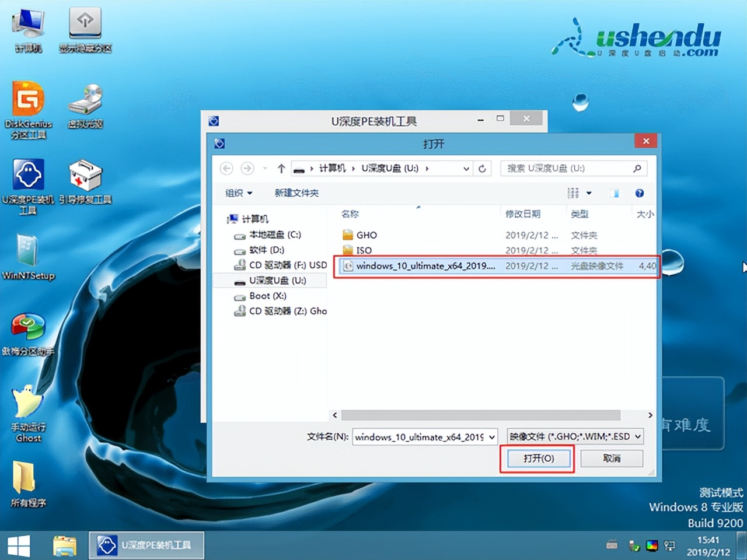Select 本地磁盘 (C:) in the sidebar
The height and width of the screenshot is (560, 747).
point(268,235)
